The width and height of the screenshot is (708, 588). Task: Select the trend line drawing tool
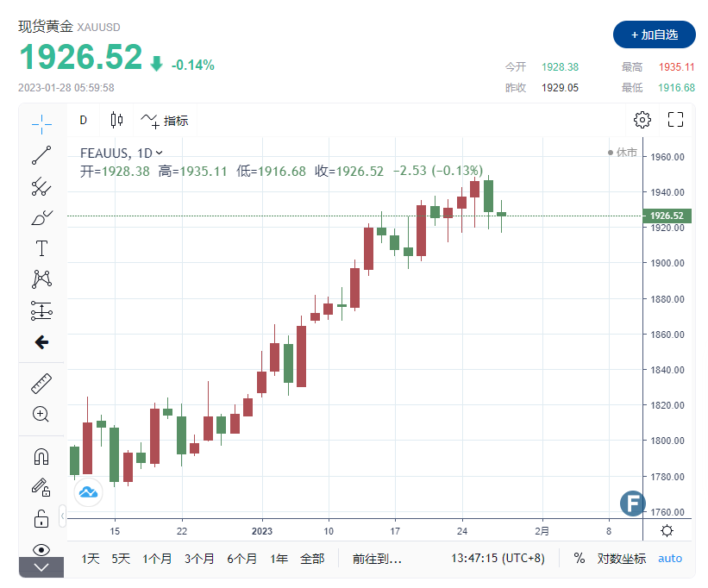pyautogui.click(x=41, y=155)
